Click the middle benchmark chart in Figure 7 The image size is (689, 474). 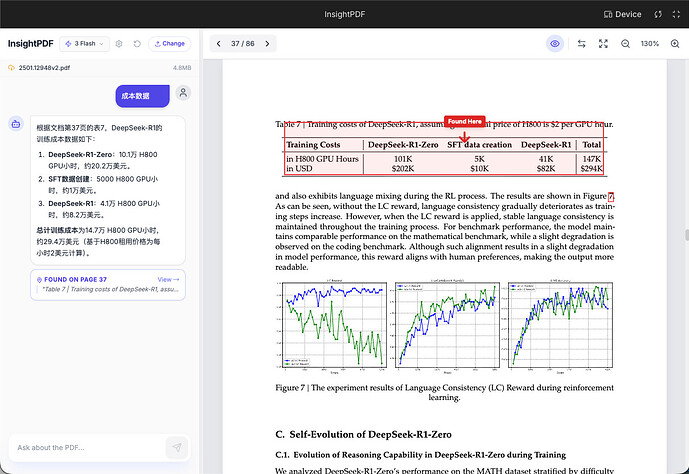446,324
